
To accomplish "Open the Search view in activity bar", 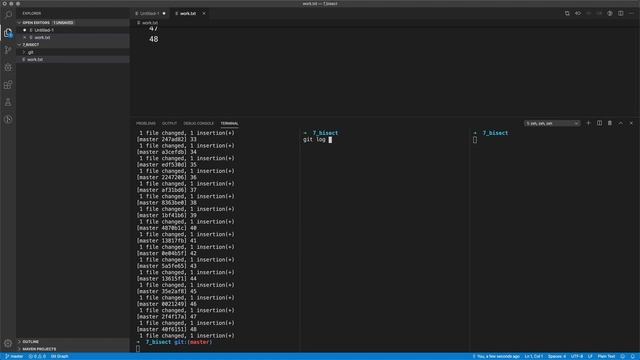I will pos(8,15).
